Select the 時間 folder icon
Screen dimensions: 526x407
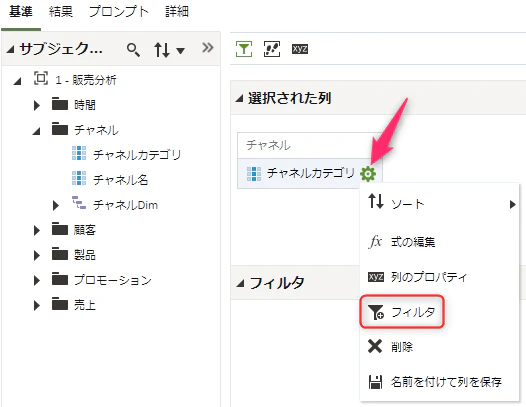pos(60,104)
